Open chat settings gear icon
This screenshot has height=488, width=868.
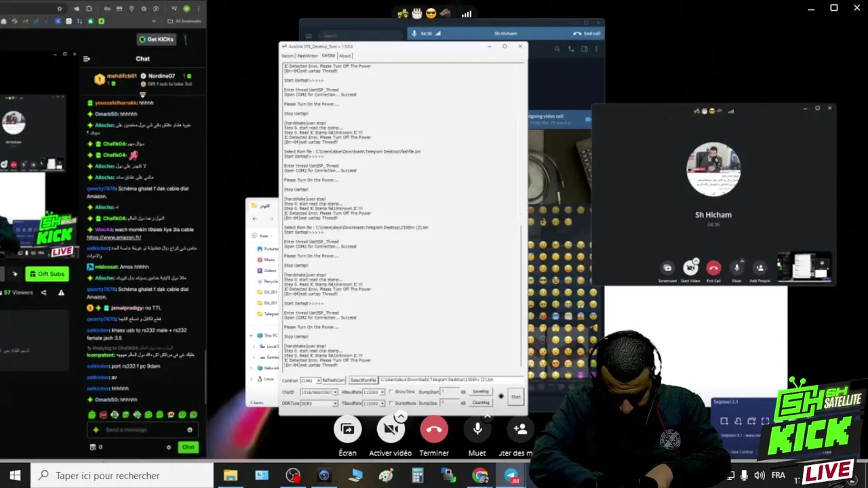click(x=169, y=447)
